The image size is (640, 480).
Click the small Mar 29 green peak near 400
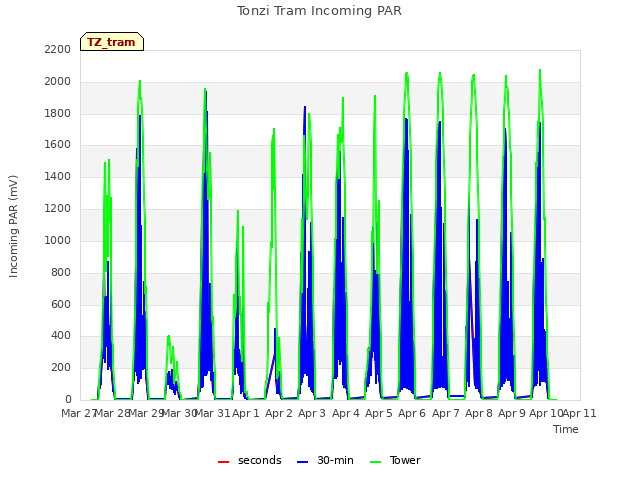[169, 336]
